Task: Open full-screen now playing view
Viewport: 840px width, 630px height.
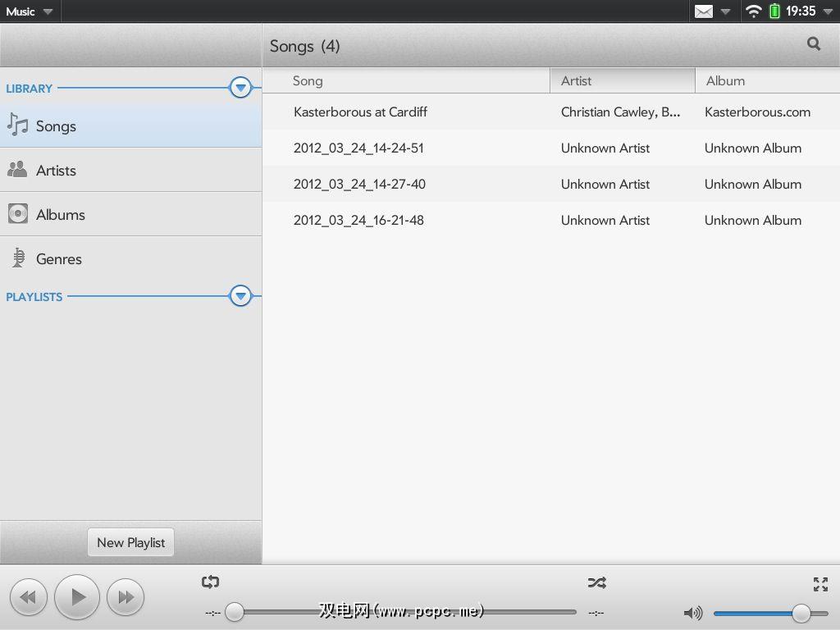Action: [820, 584]
